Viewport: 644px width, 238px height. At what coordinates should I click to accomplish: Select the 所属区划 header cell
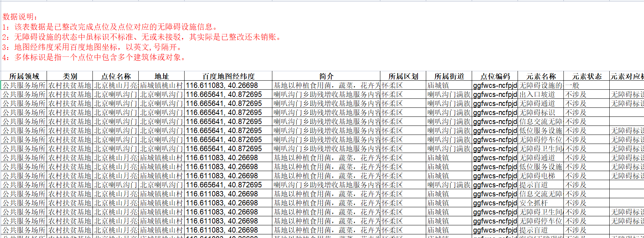coord(403,76)
